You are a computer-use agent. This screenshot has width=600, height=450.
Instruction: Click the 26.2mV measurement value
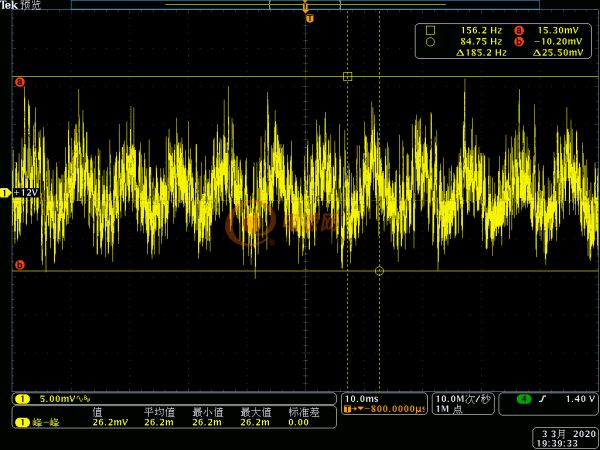point(110,422)
